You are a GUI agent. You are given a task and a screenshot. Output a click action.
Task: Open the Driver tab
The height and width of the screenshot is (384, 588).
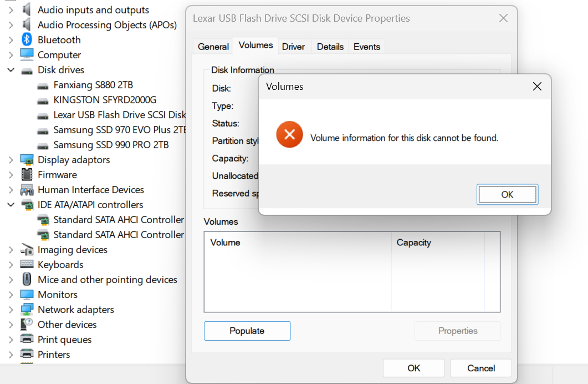point(293,47)
